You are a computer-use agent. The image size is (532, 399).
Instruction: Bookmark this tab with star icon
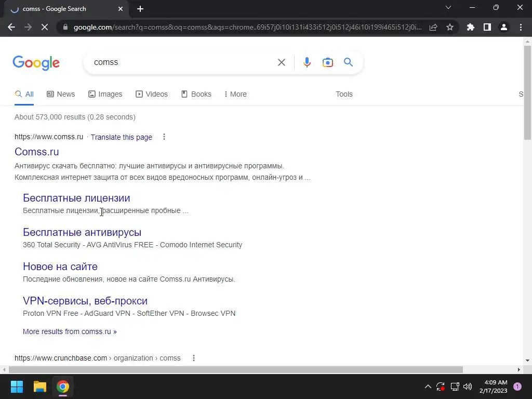click(450, 27)
